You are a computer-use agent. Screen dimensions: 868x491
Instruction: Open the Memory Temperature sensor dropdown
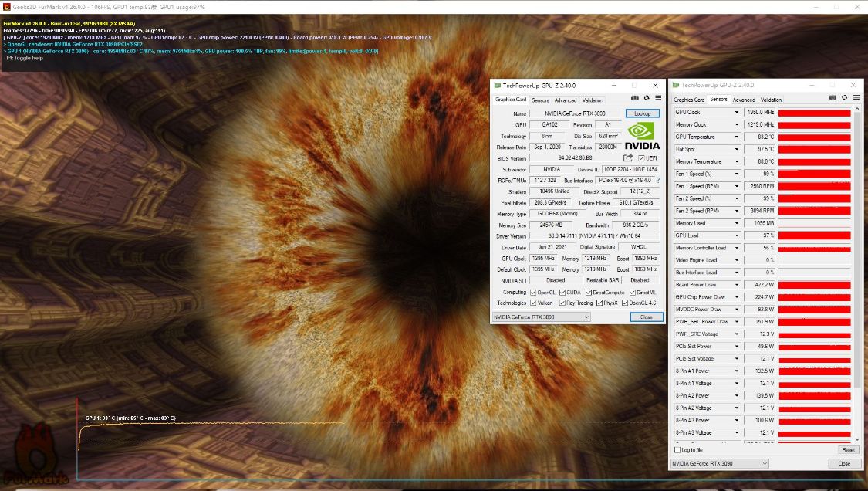(x=736, y=162)
